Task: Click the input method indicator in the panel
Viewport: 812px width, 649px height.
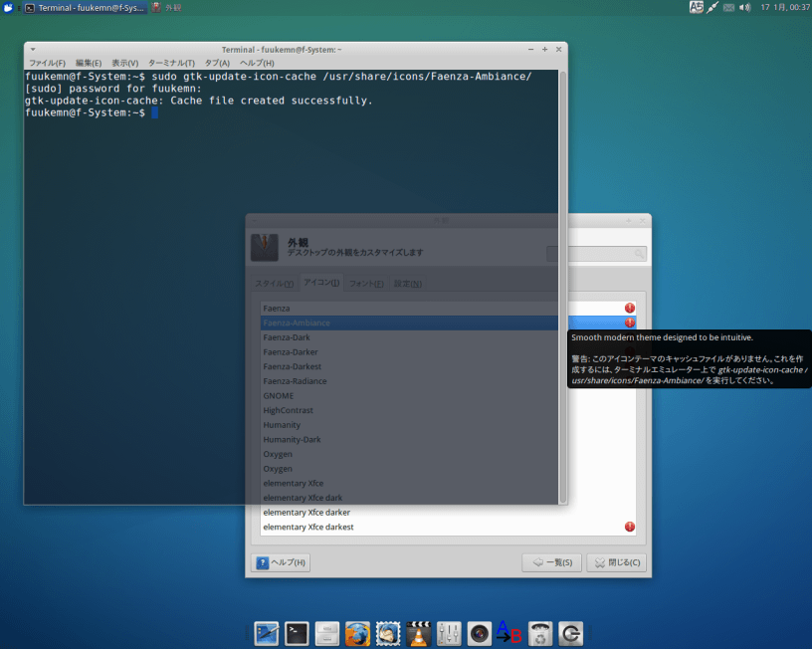Action: (697, 7)
